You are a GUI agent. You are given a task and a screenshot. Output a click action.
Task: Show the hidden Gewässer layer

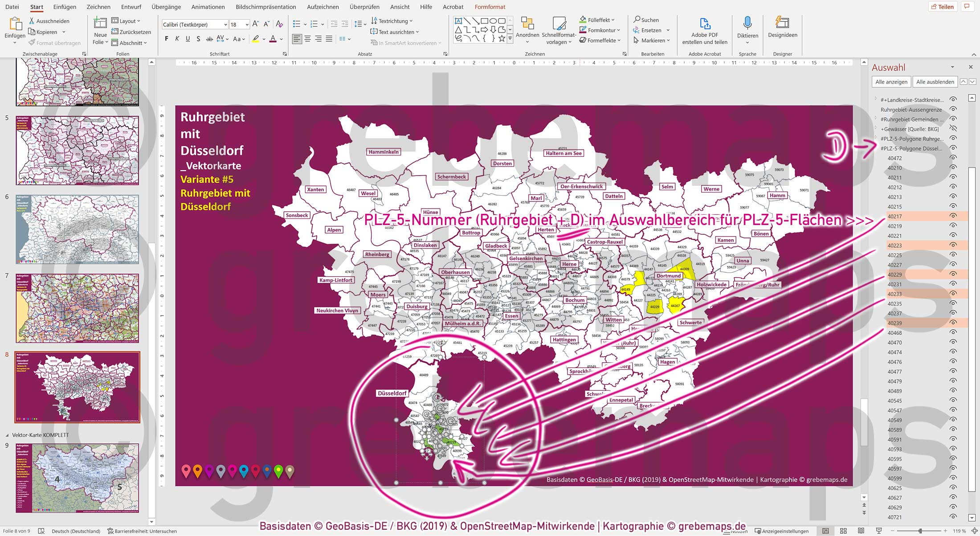tap(953, 129)
